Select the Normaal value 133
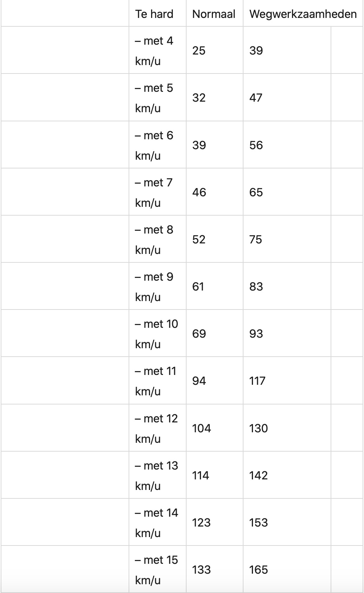Viewport: 364px width, 593px height. pyautogui.click(x=201, y=569)
